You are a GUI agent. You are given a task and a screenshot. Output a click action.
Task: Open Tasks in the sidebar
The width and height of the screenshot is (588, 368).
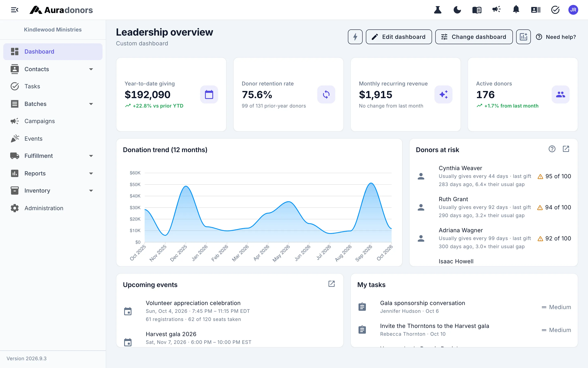[x=53, y=86]
